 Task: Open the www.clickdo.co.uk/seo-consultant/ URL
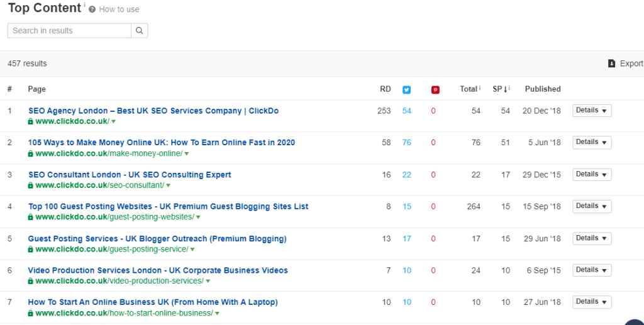point(100,185)
